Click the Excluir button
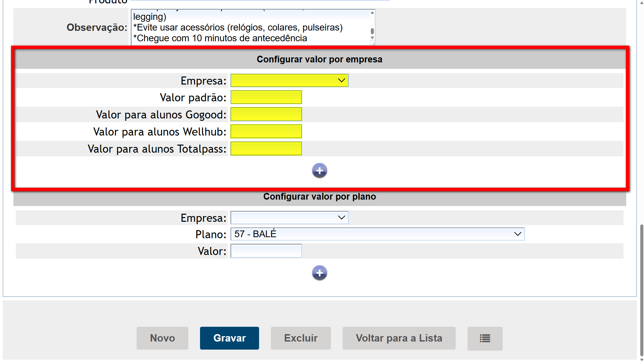The width and height of the screenshot is (644, 362). tap(300, 338)
